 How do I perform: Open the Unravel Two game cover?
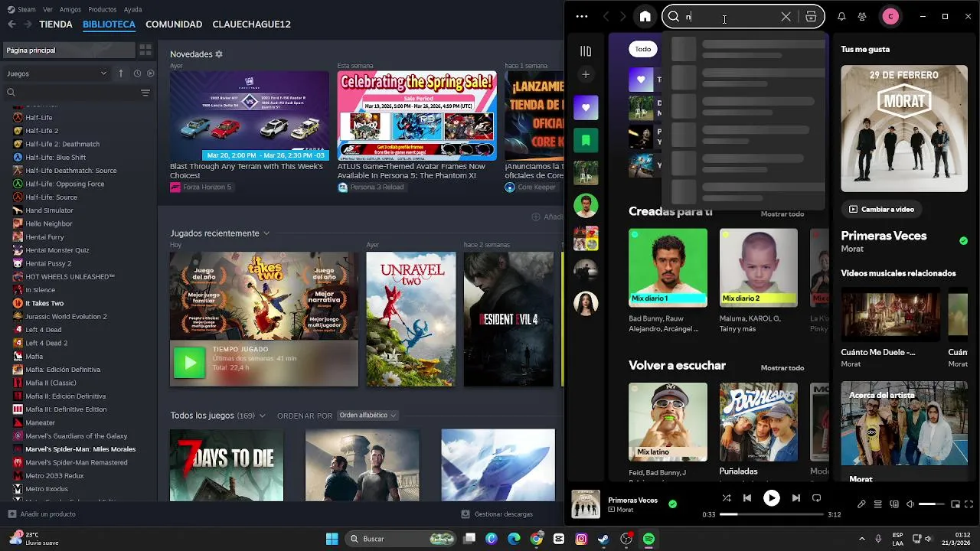pyautogui.click(x=410, y=319)
